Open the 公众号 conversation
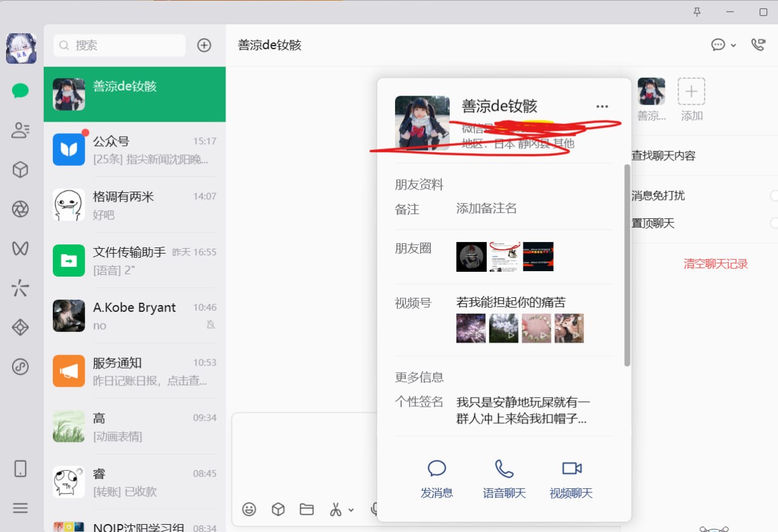The width and height of the screenshot is (778, 532). click(135, 150)
